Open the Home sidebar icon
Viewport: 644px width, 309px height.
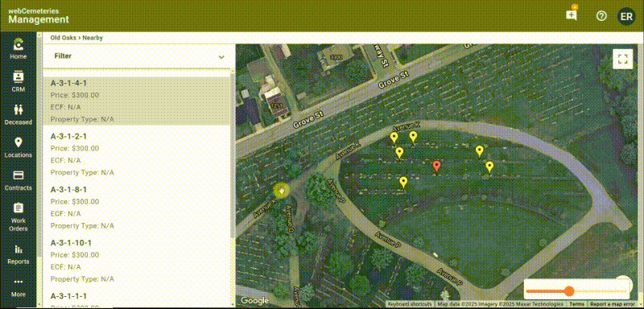click(18, 44)
